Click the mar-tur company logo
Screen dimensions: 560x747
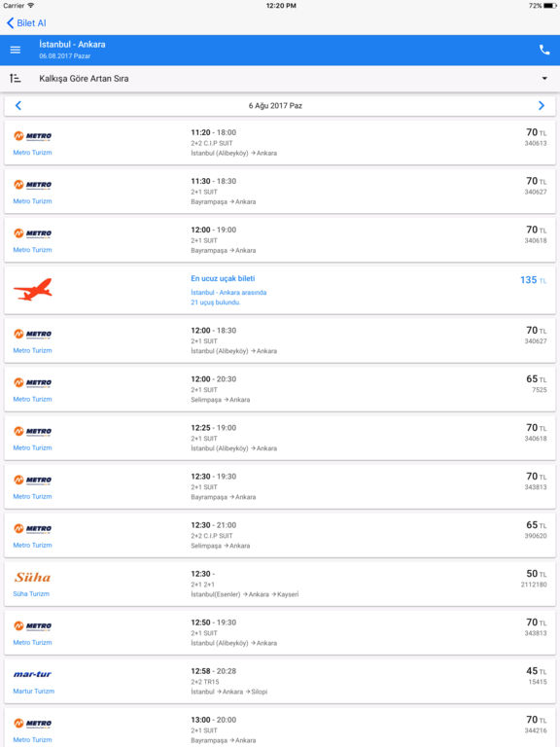click(x=32, y=674)
